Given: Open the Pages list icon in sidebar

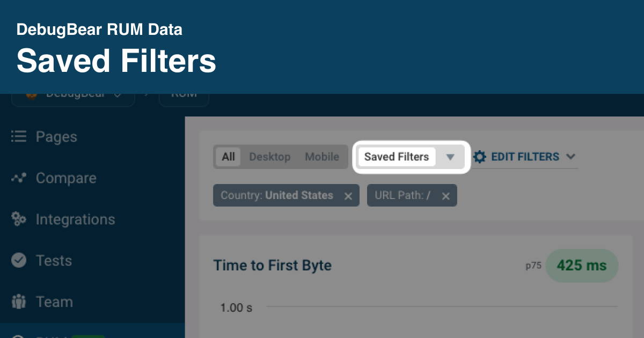Looking at the screenshot, I should point(19,137).
